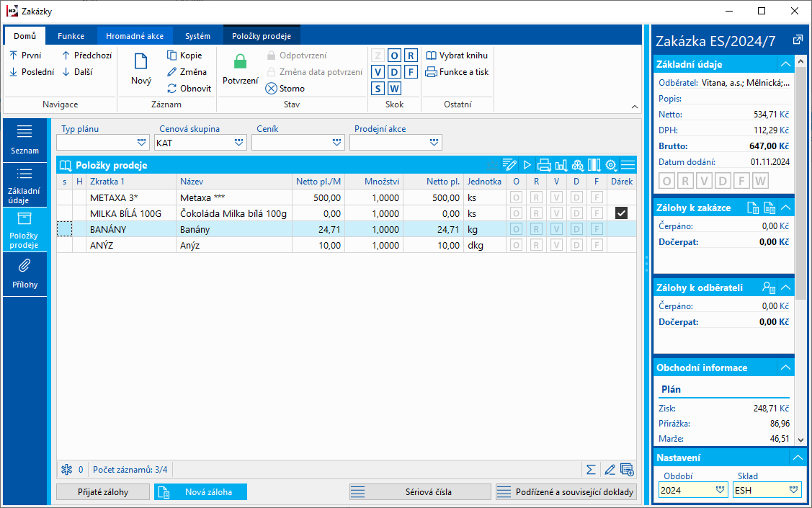The width and height of the screenshot is (812, 508).
Task: Click the snowflake icon in the status bar
Action: (x=67, y=470)
